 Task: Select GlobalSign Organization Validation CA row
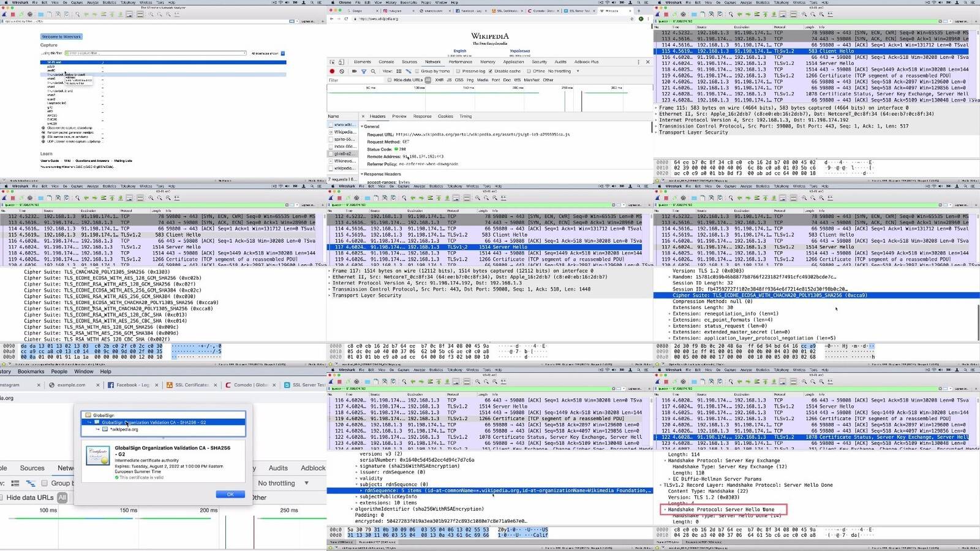click(163, 422)
